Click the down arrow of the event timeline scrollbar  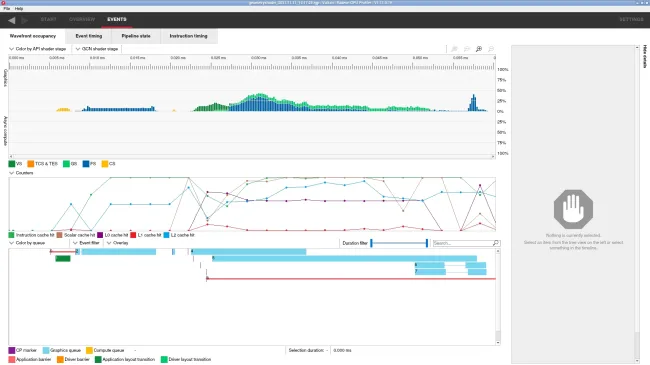498,343
